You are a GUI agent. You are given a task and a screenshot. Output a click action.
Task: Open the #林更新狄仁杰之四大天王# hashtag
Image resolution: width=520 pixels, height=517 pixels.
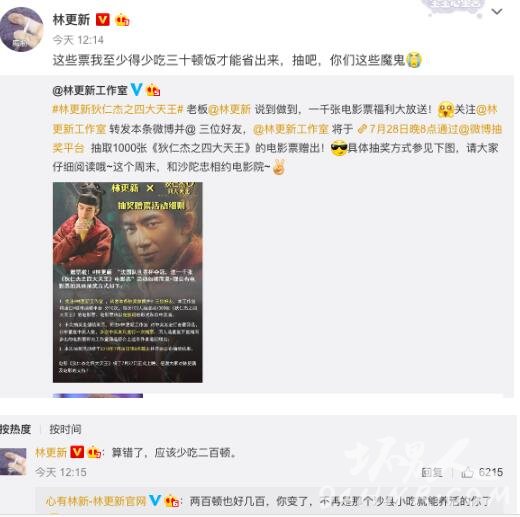tap(118, 109)
